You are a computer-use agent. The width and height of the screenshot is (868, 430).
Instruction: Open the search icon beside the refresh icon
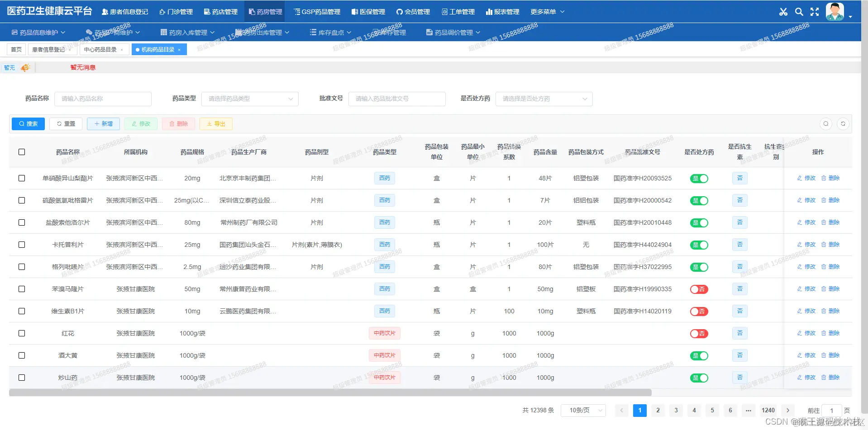point(825,123)
